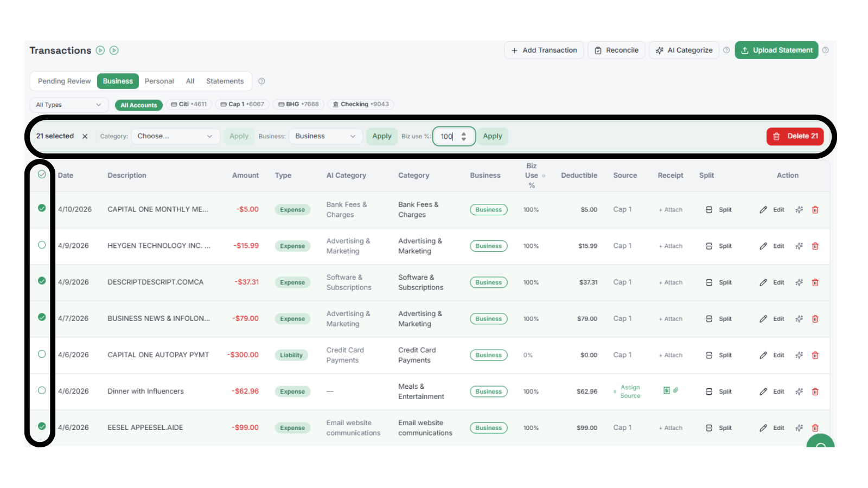This screenshot has width=868, height=488.
Task: Clear the 21 selected with X icon
Action: (x=85, y=137)
